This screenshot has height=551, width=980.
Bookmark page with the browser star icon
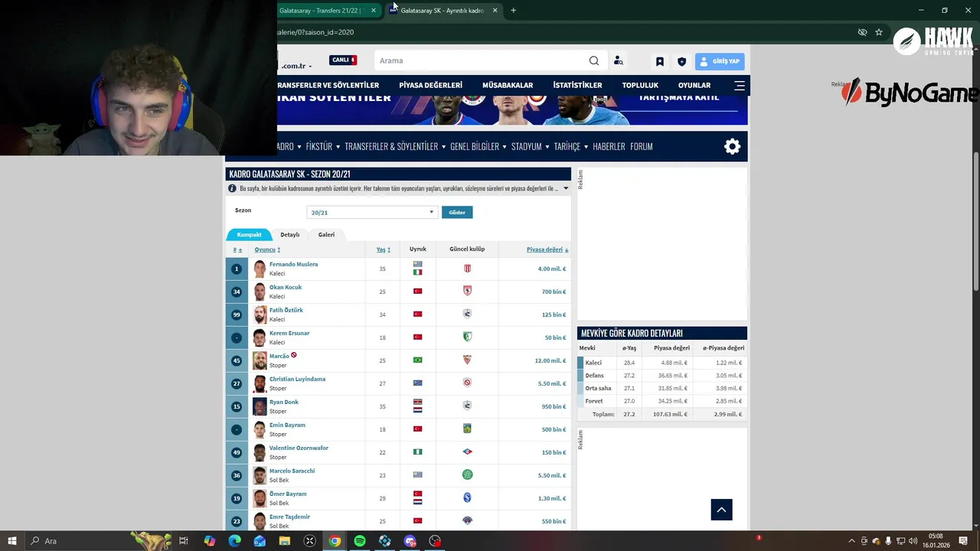coord(879,32)
